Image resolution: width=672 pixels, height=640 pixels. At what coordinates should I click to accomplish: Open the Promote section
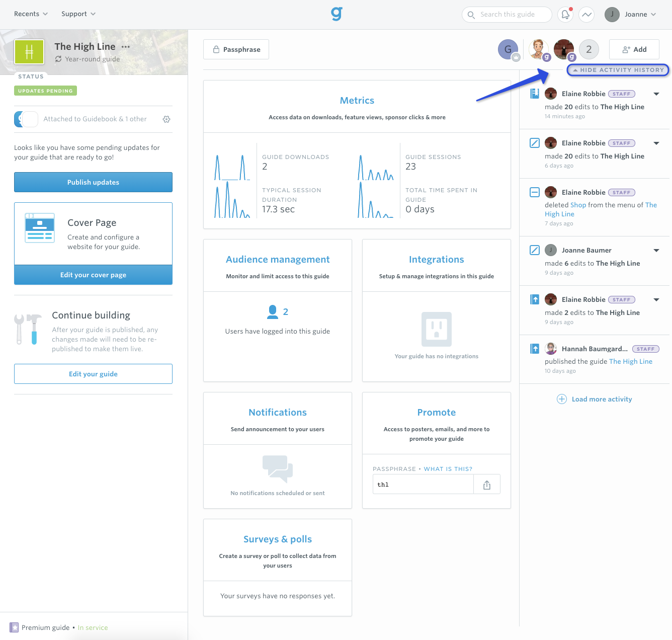click(437, 413)
